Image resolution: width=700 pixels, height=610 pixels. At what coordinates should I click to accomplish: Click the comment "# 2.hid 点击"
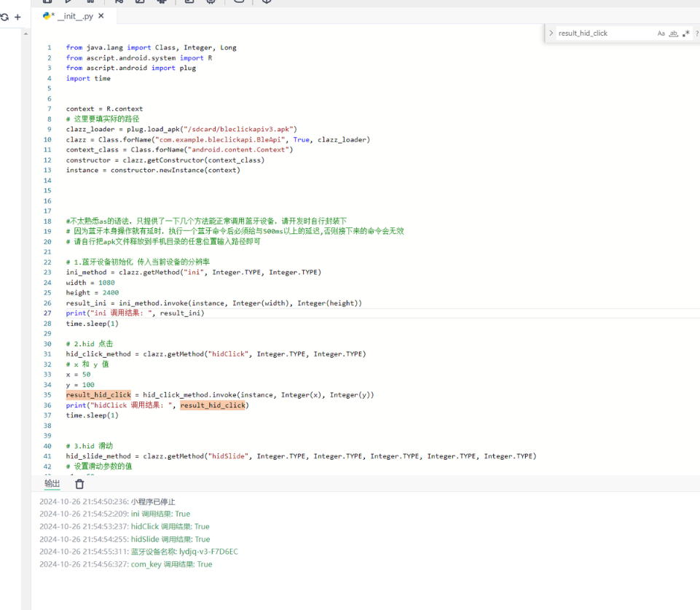coord(90,343)
